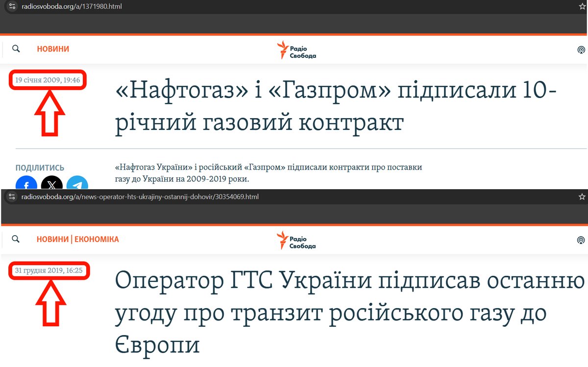Bookmark the top page with star icon
The height and width of the screenshot is (367, 588).
coord(582,6)
